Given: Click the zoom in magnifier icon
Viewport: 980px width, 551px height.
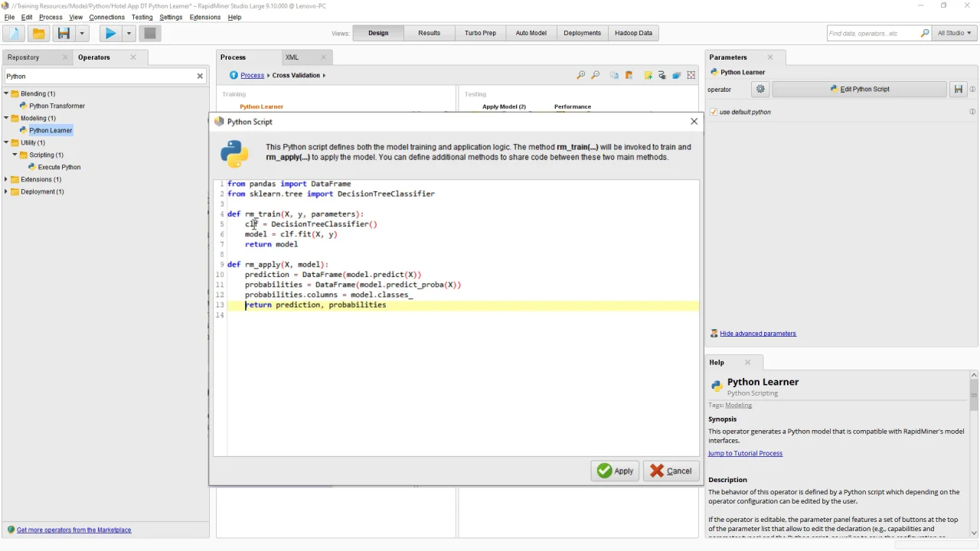Looking at the screenshot, I should [x=580, y=75].
